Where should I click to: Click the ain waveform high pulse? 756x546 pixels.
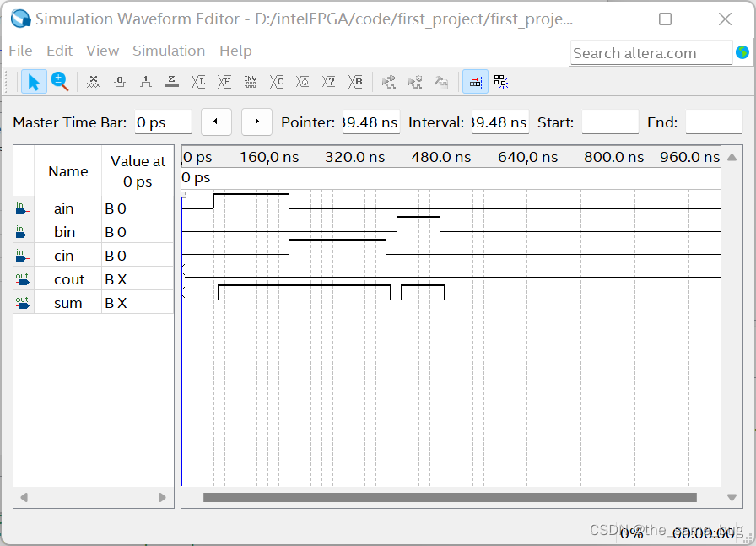pos(251,201)
